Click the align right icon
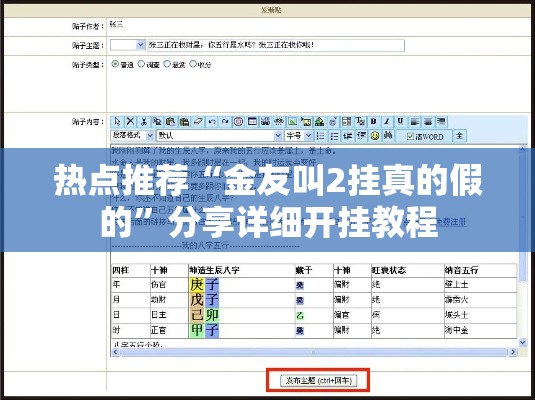The width and height of the screenshot is (535, 400). coord(441,122)
